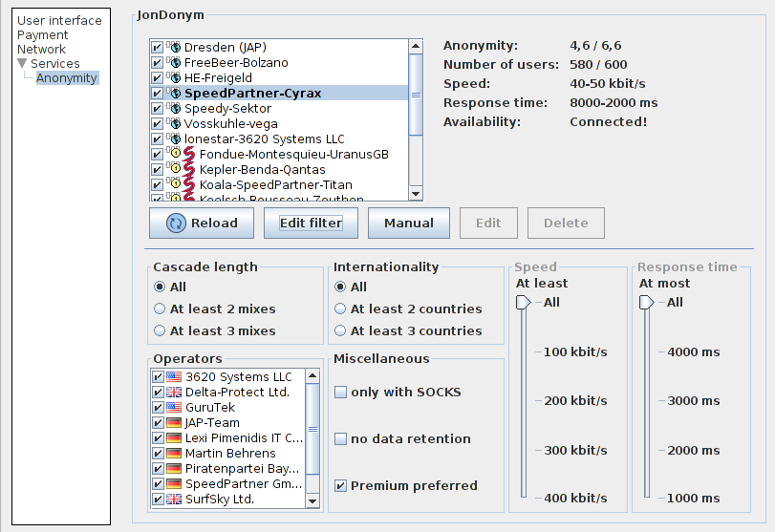The image size is (775, 532).
Task: Click the UK flag icon for Delta-Protect Ltd.
Action: point(174,393)
